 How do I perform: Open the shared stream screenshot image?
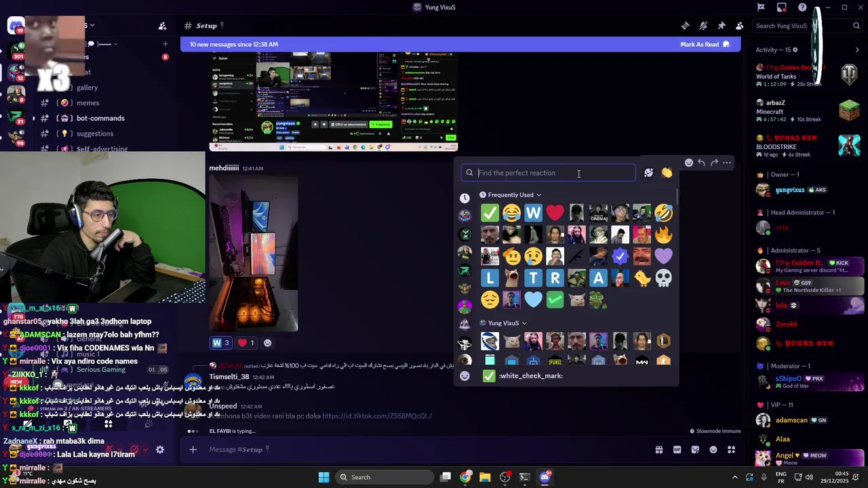[x=334, y=102]
